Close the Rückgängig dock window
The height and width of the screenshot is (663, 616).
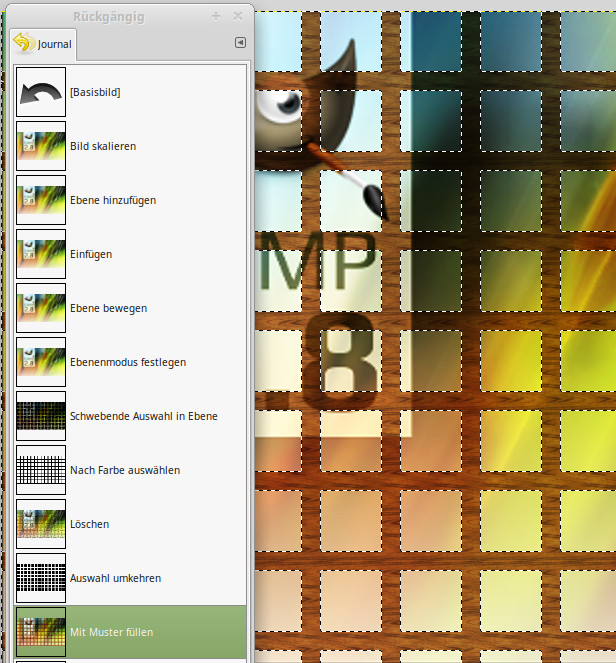pos(238,16)
